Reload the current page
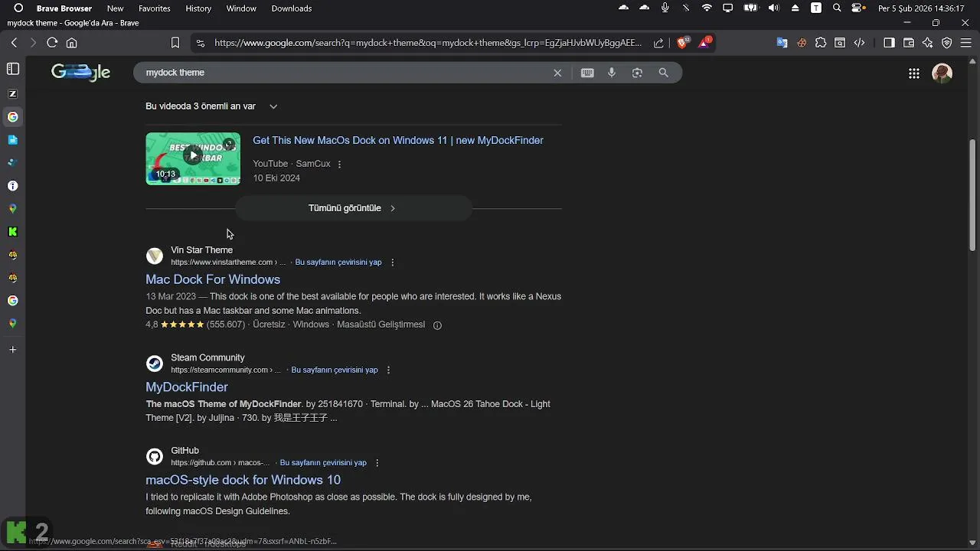Image resolution: width=980 pixels, height=551 pixels. point(52,43)
